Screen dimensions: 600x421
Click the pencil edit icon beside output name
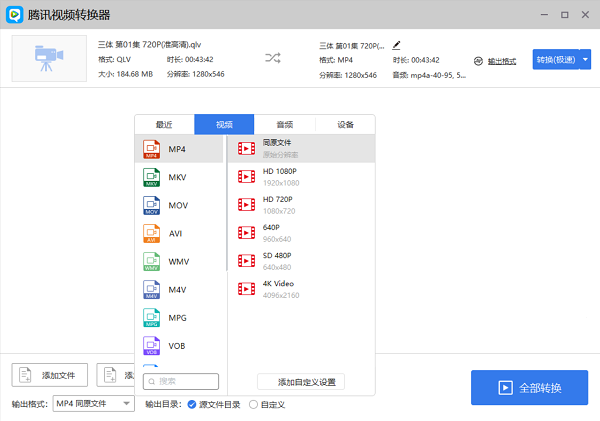click(x=397, y=45)
